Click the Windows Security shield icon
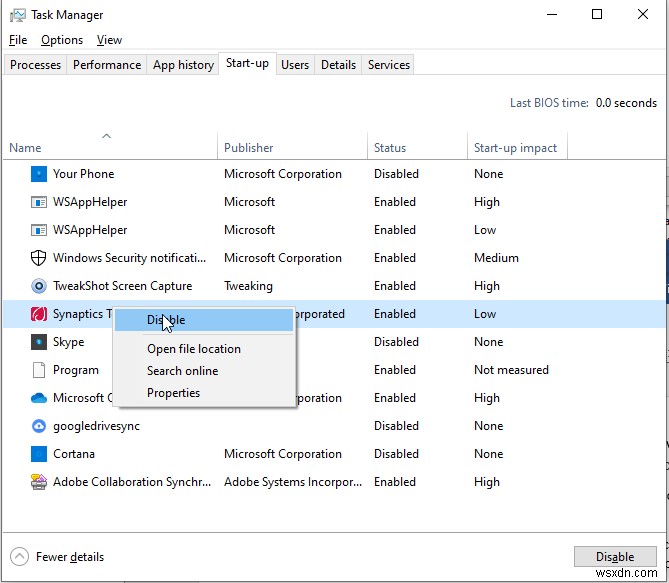 coord(38,258)
